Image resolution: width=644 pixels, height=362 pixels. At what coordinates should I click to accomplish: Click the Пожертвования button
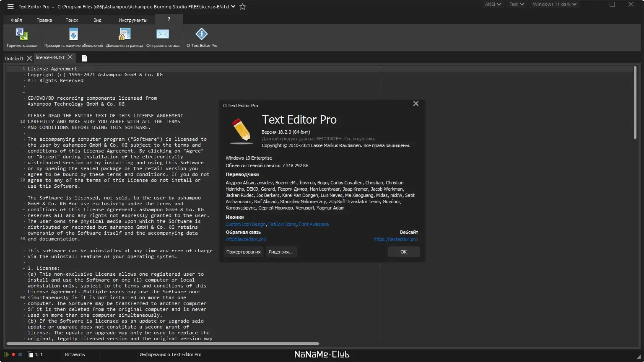(x=244, y=252)
